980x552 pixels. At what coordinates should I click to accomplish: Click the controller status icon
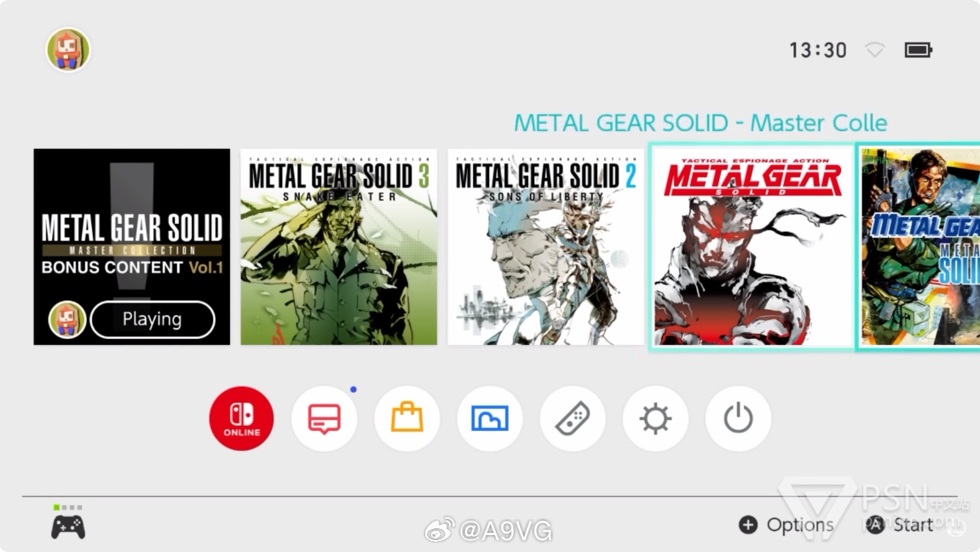click(68, 523)
